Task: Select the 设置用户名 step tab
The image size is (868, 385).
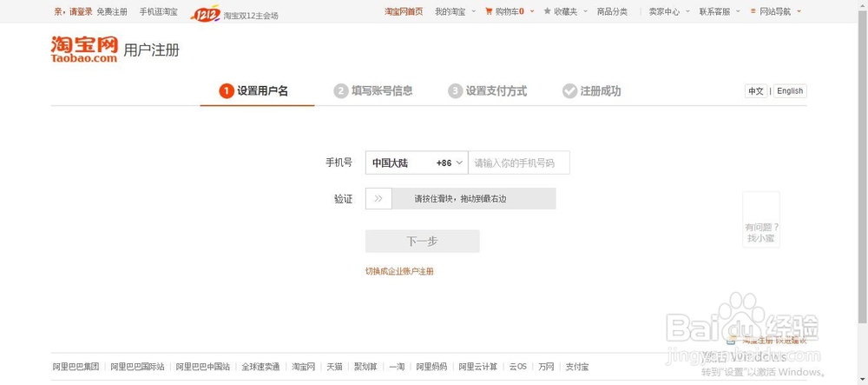Action: pos(258,91)
